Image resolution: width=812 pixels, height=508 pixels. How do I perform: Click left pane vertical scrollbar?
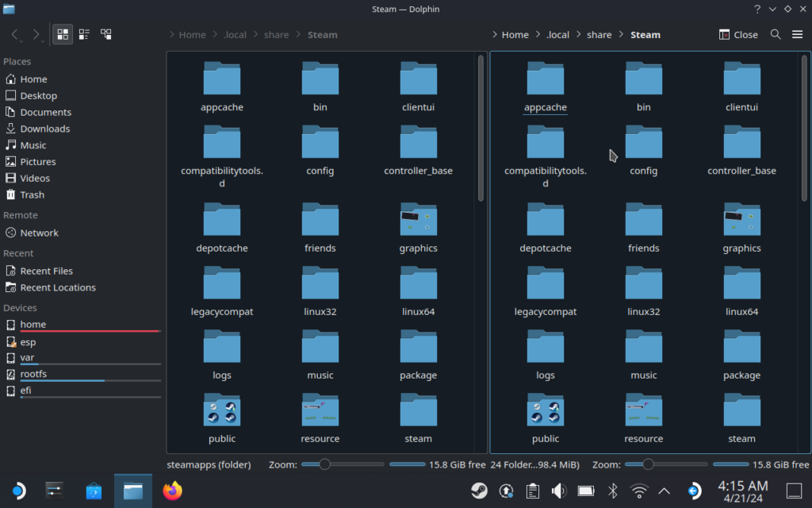[481, 128]
